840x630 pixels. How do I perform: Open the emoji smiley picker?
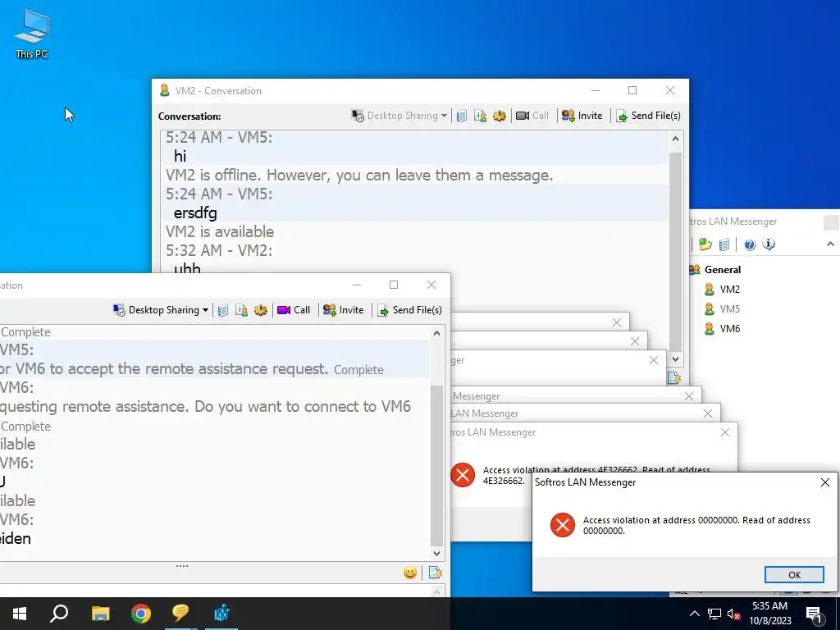tap(410, 573)
